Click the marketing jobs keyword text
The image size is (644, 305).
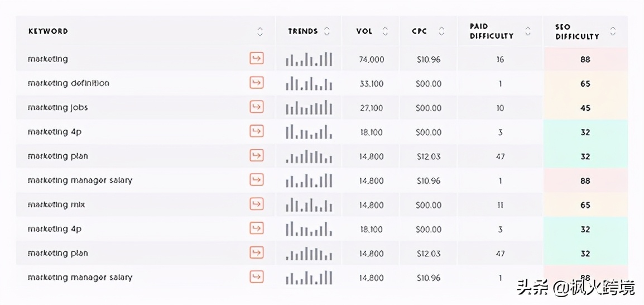[57, 108]
